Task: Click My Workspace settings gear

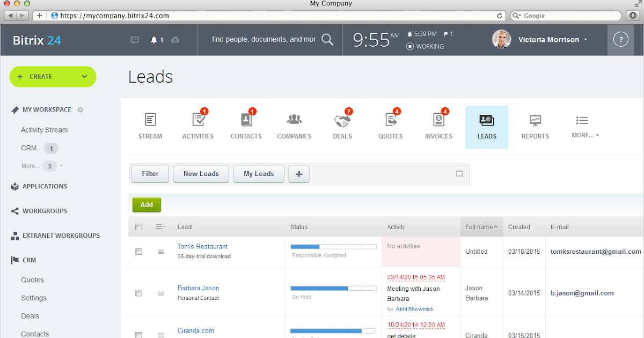Action: (x=80, y=109)
